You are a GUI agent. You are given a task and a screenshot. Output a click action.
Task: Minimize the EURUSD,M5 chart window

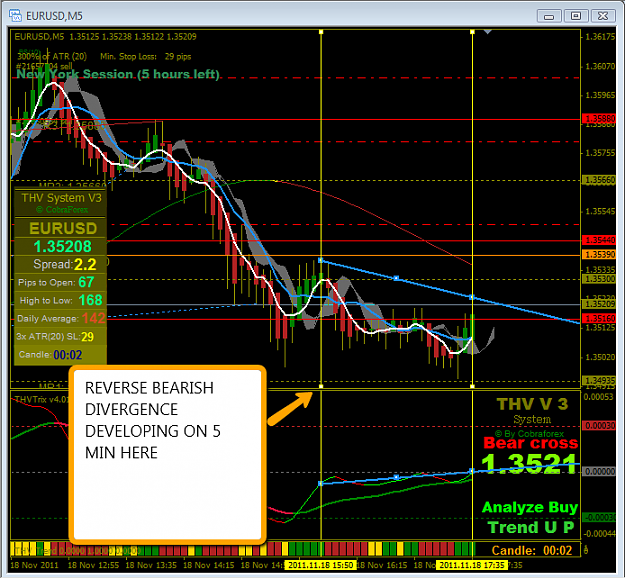[x=549, y=16]
